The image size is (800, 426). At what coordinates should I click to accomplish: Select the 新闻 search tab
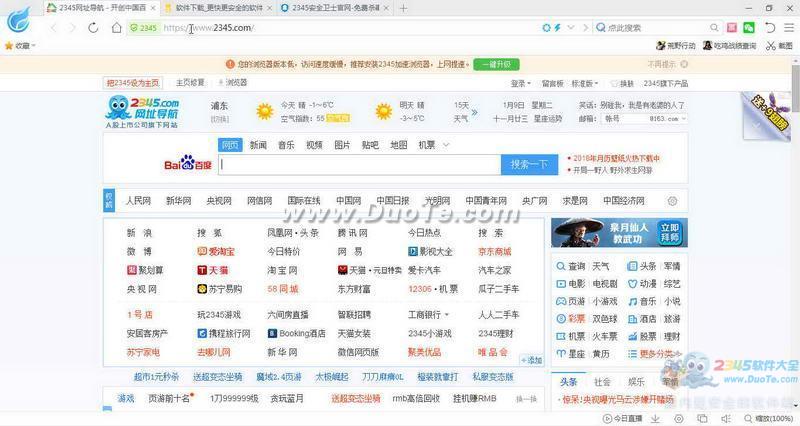(x=258, y=145)
